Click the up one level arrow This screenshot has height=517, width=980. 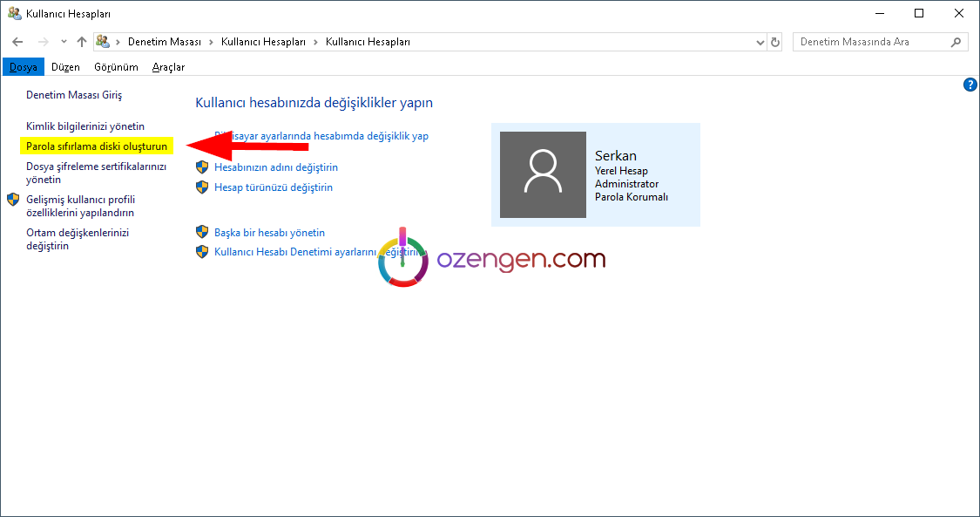pos(82,42)
